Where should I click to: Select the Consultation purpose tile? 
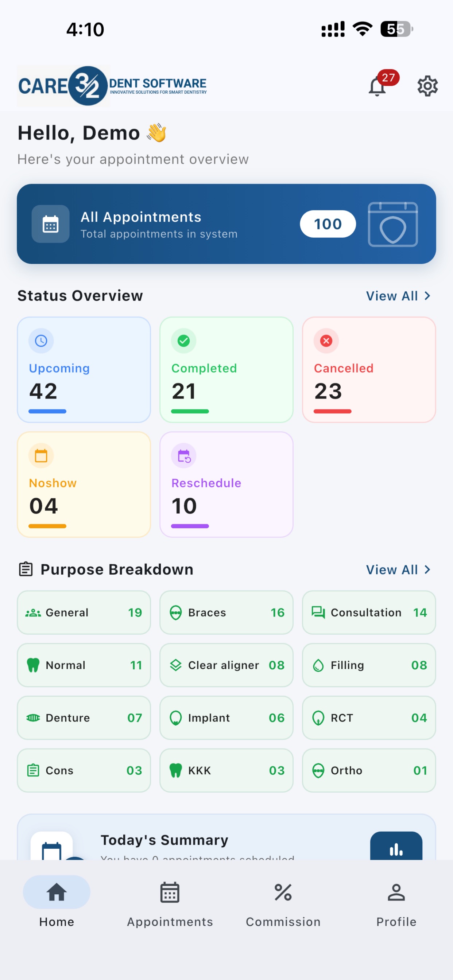[x=369, y=613]
